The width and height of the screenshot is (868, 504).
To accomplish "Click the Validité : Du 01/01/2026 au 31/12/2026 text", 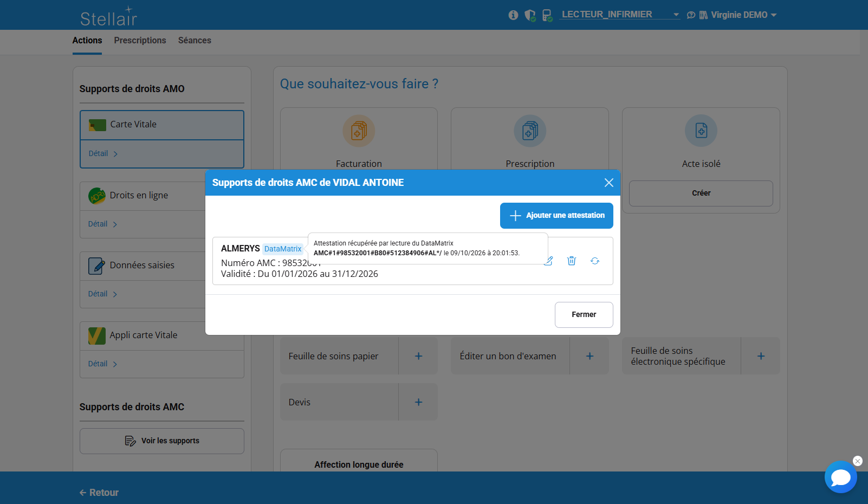I will (x=300, y=274).
